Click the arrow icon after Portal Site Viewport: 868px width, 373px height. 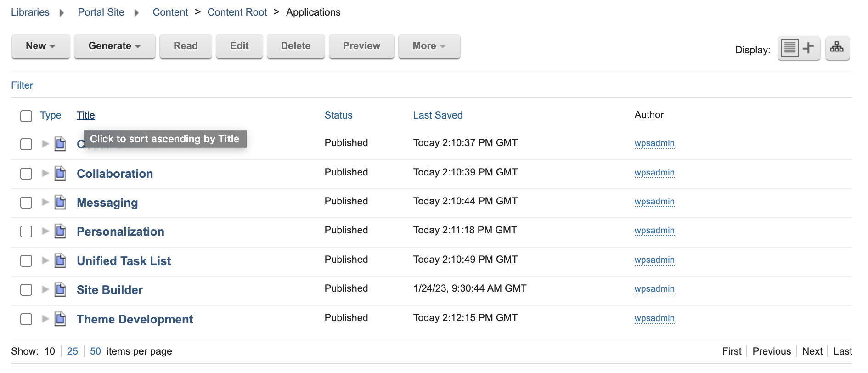[x=136, y=13]
